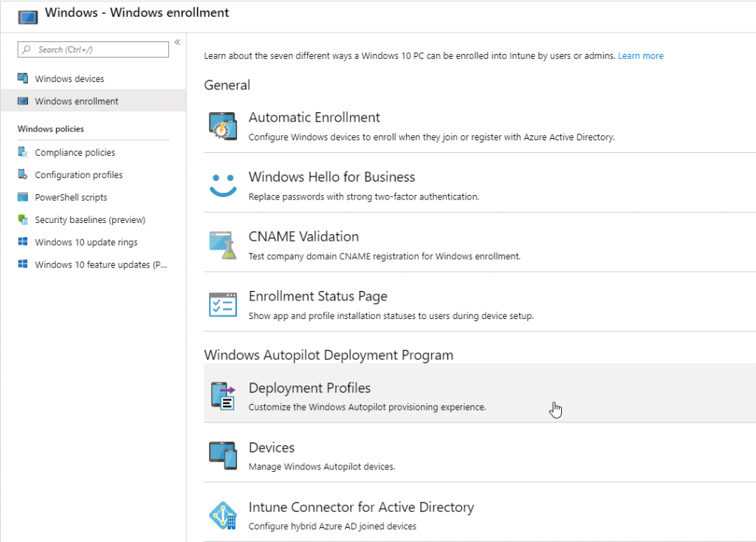
Task: Click the Autopilot Devices icon
Action: point(223,455)
